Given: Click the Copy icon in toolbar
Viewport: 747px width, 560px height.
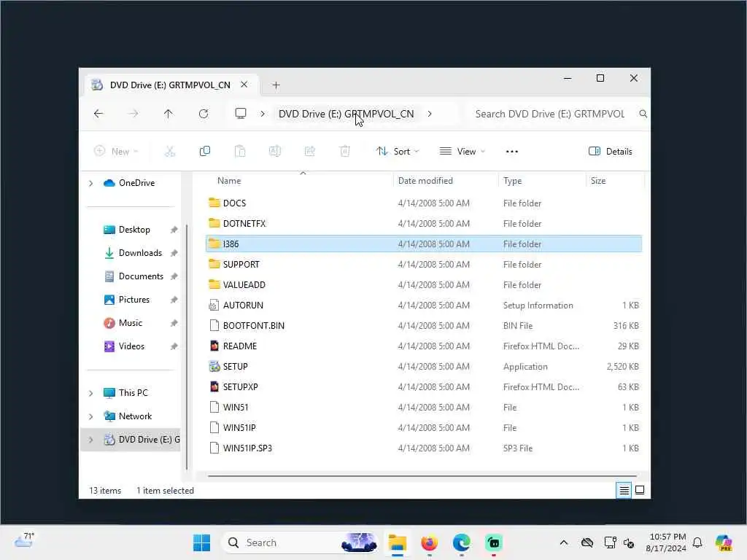Looking at the screenshot, I should coord(205,152).
